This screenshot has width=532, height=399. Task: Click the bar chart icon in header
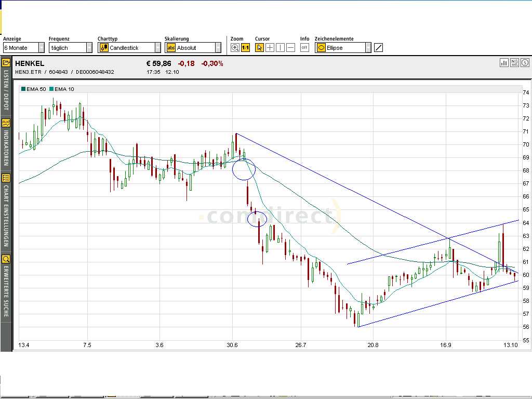504,63
